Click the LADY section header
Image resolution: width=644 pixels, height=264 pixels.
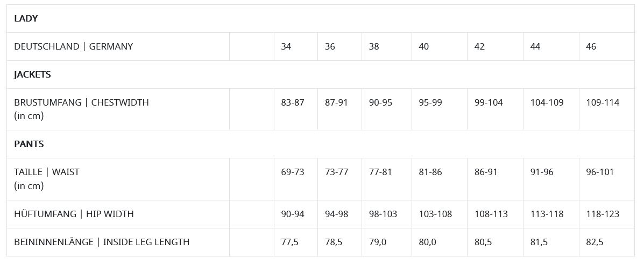point(26,18)
